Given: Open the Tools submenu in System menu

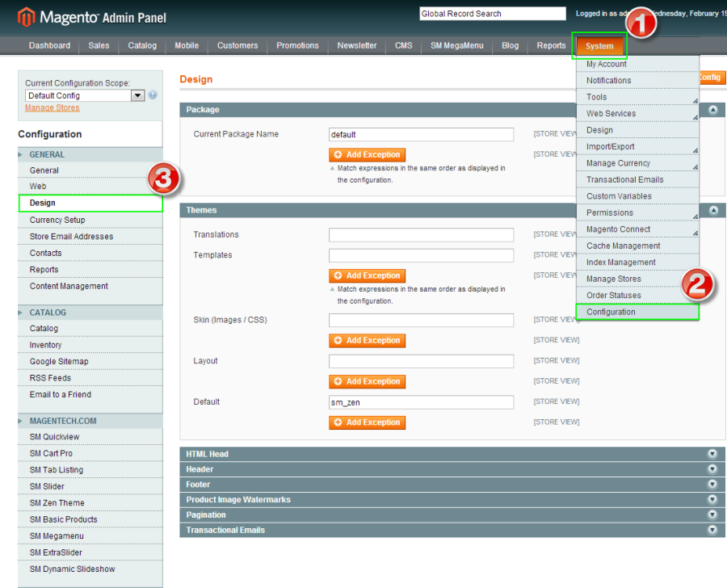Looking at the screenshot, I should click(637, 97).
